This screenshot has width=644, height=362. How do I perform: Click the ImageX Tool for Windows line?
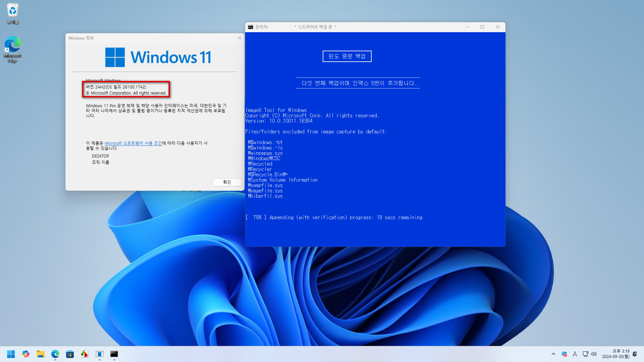276,110
